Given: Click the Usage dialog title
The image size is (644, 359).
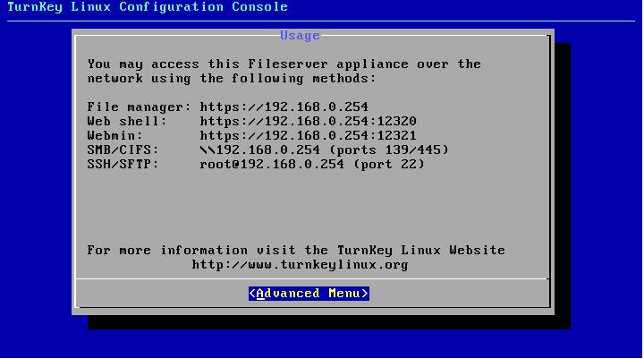Looking at the screenshot, I should pyautogui.click(x=300, y=36).
